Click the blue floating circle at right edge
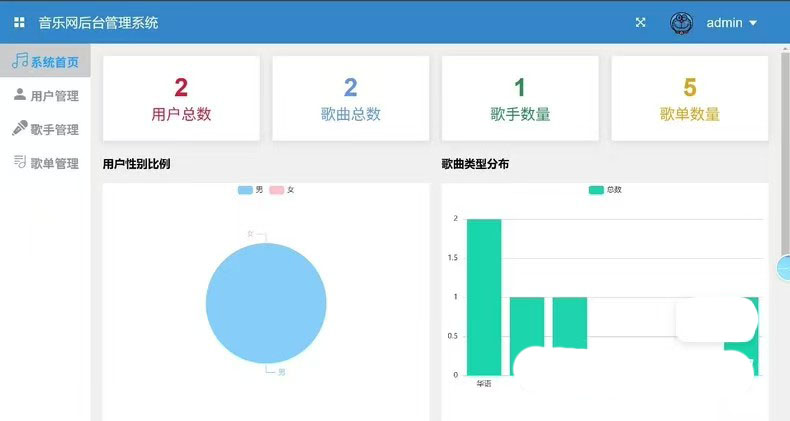This screenshot has height=421, width=790. click(x=784, y=268)
